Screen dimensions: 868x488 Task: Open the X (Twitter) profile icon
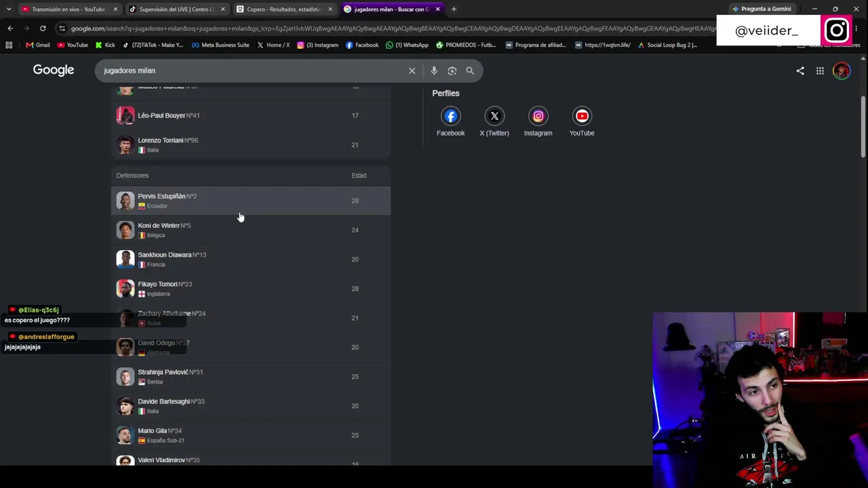point(494,116)
